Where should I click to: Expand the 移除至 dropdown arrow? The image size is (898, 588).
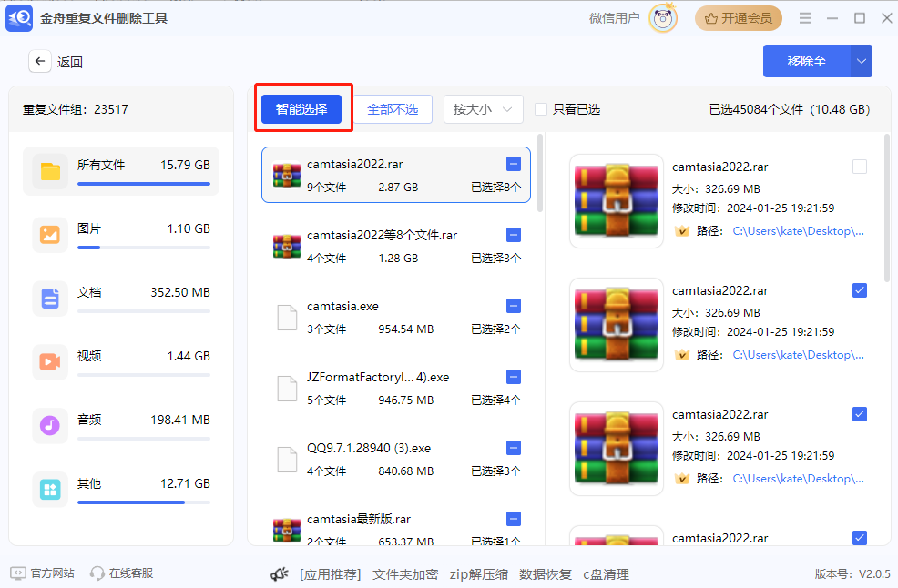[x=862, y=61]
